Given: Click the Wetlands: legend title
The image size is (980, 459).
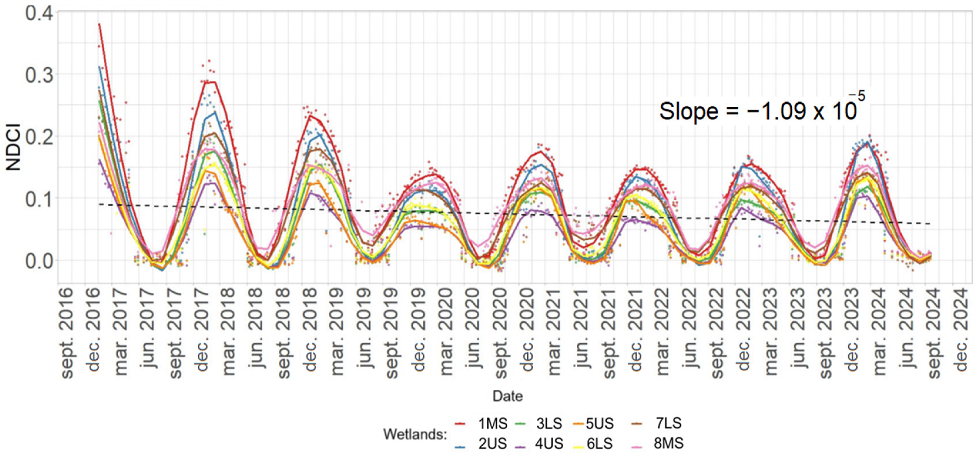Looking at the screenshot, I should 415,434.
